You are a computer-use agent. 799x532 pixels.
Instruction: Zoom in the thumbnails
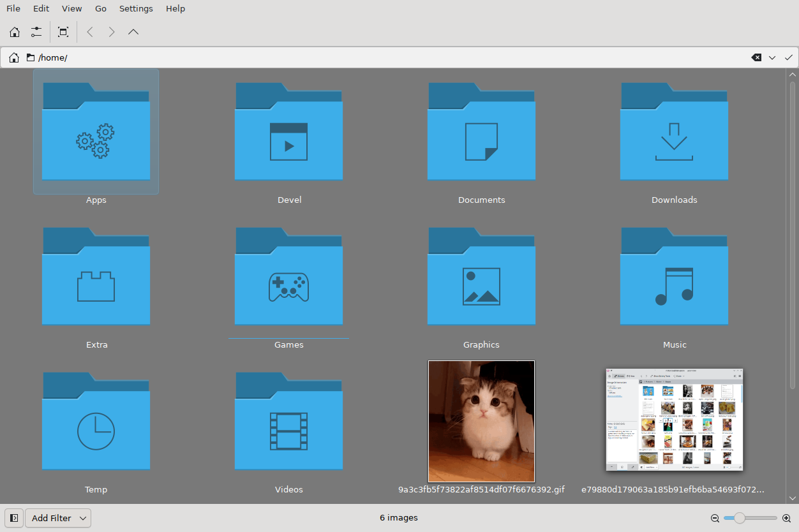point(786,518)
